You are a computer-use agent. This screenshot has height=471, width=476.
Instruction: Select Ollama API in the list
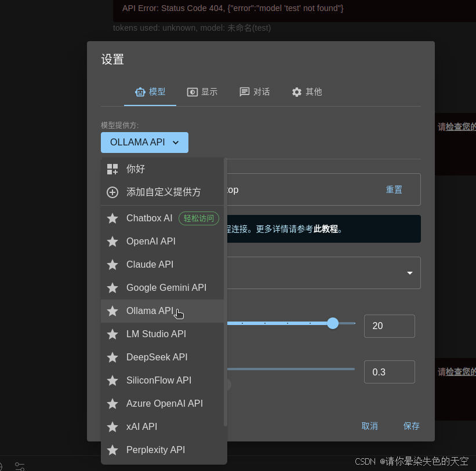click(x=162, y=311)
